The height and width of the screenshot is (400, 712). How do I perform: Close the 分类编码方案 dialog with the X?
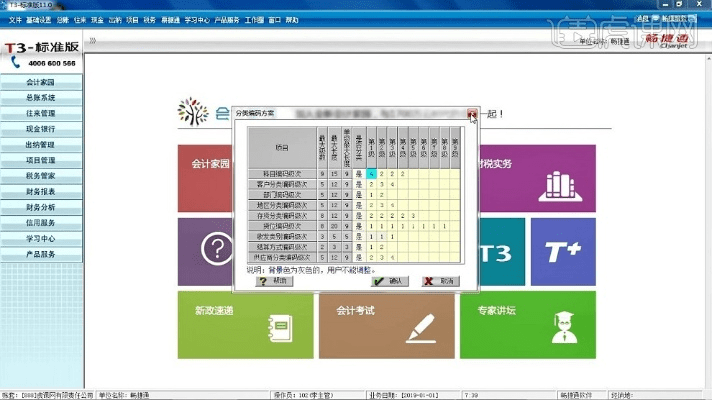[x=472, y=113]
